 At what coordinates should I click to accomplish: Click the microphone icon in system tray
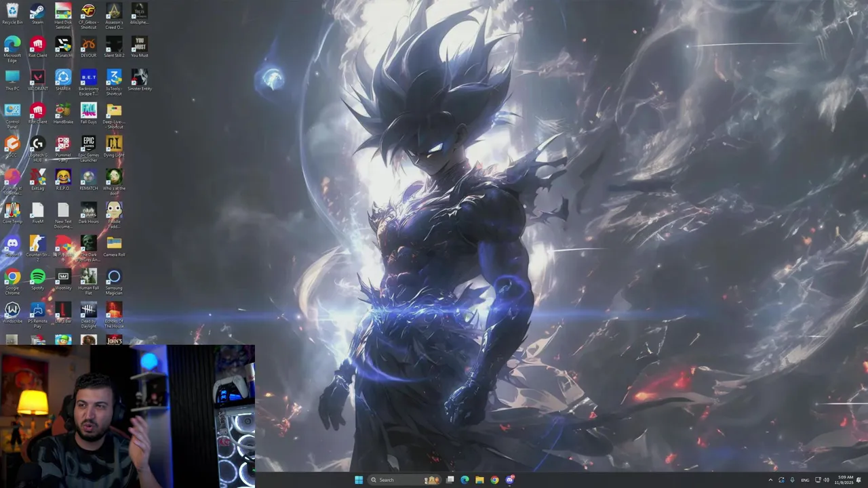792,480
